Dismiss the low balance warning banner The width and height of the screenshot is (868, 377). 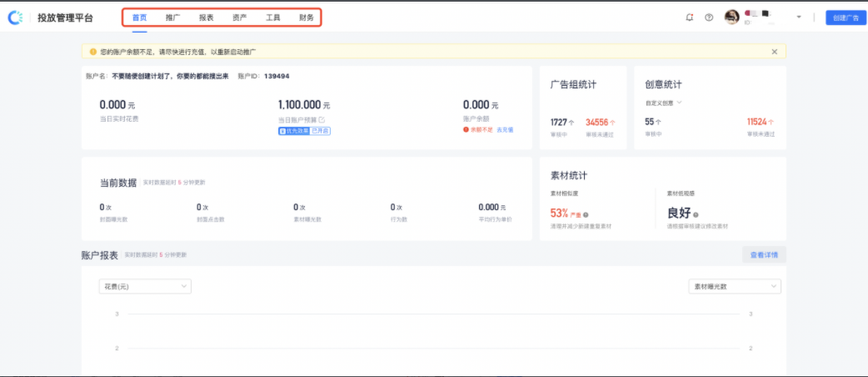tap(775, 52)
